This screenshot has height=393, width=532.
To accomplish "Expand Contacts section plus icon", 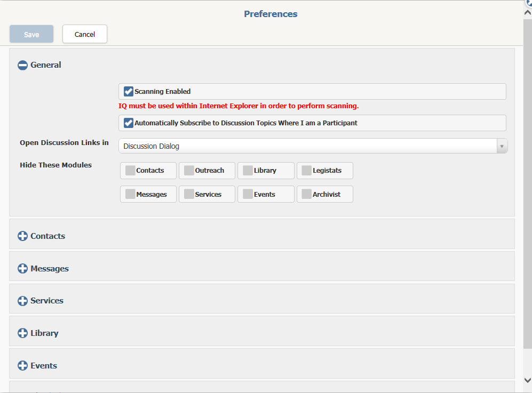I will pos(22,236).
